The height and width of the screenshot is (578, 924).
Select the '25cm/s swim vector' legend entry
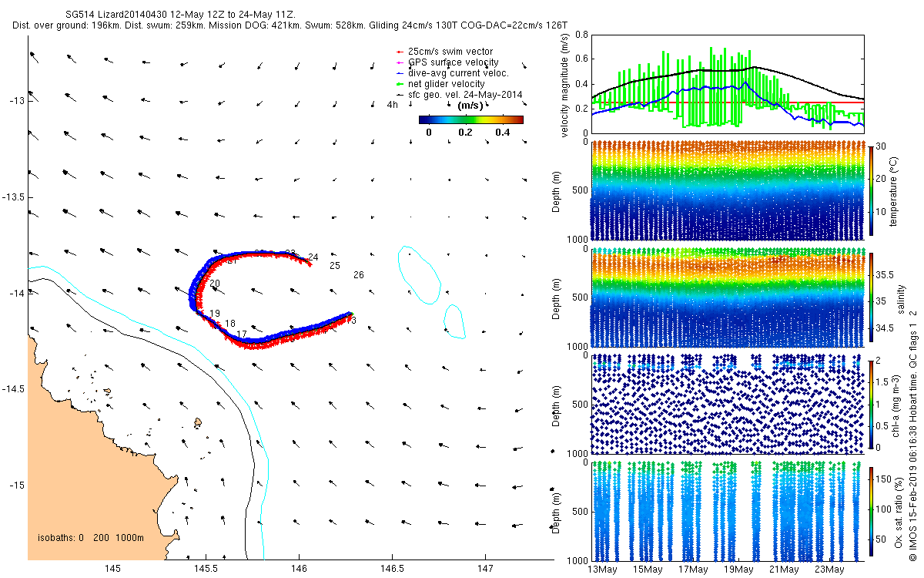[450, 52]
